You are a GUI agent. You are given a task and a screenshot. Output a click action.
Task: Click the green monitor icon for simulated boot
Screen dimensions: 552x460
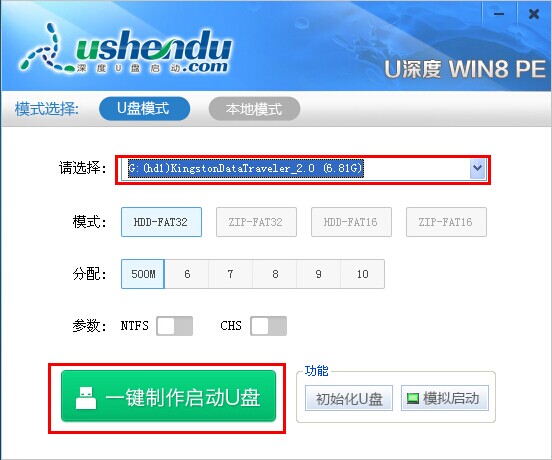click(x=413, y=398)
